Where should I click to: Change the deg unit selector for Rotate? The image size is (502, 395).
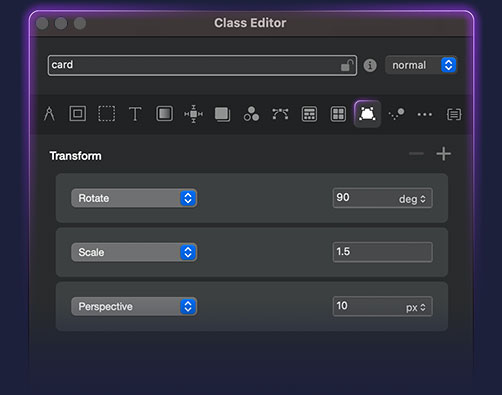pyautogui.click(x=412, y=199)
